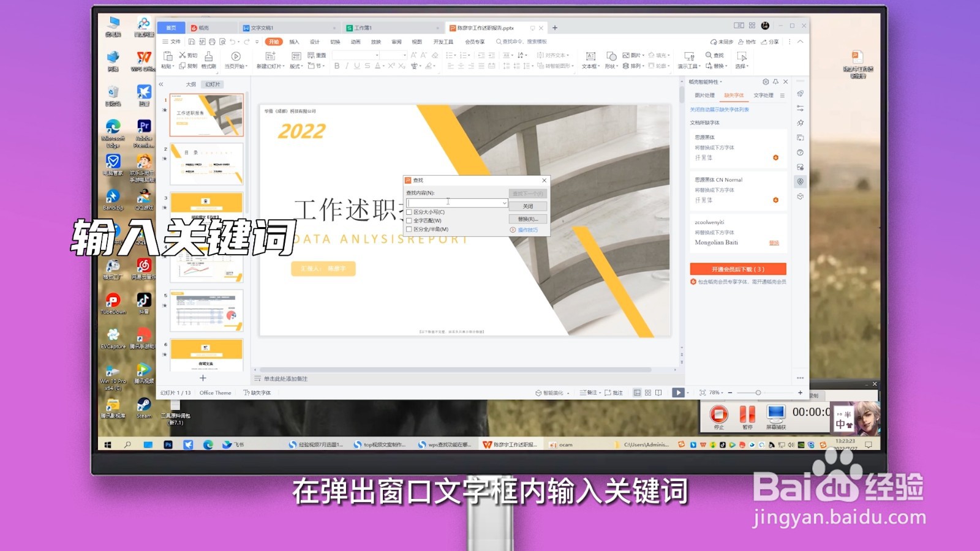
Task: Open side panel settings gear icon
Action: point(766,81)
